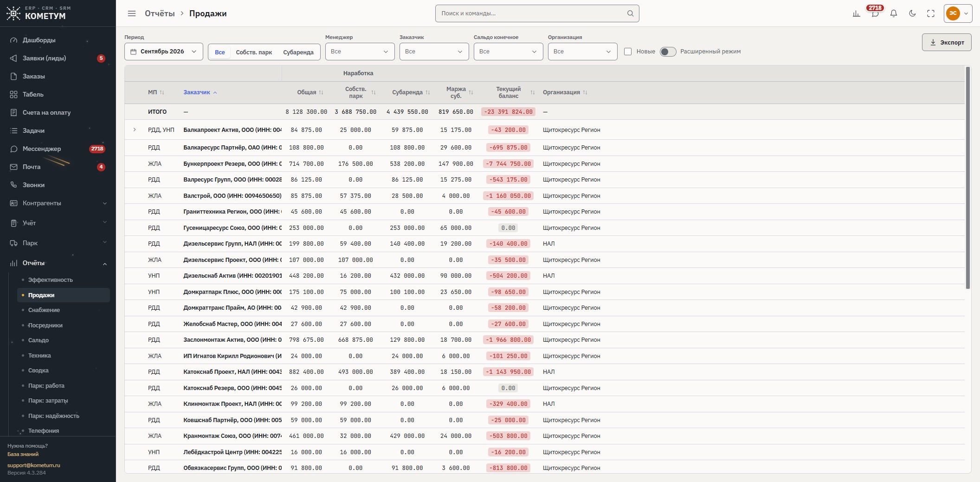Open the user avatar account menu
This screenshot has height=482, width=980.
[958, 13]
